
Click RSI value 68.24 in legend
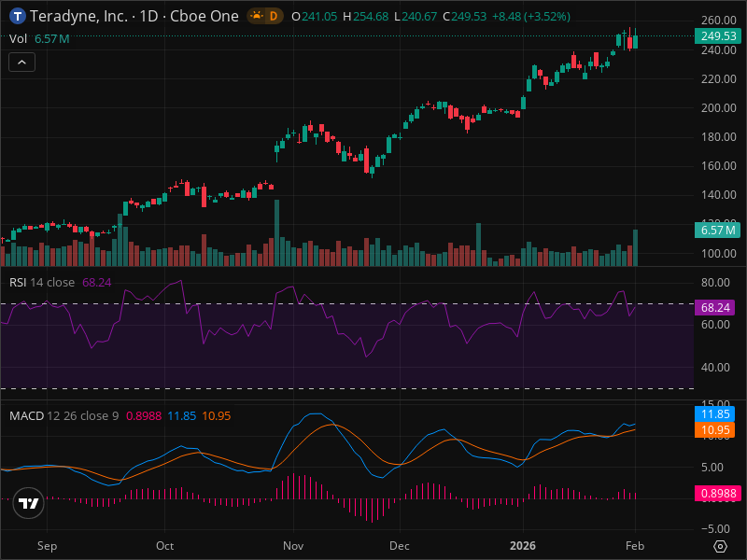tap(97, 283)
